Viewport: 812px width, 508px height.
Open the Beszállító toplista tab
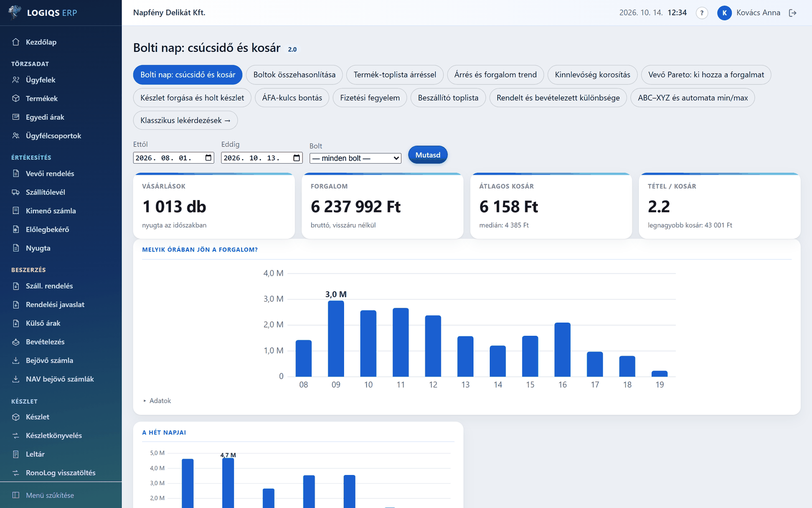point(448,98)
